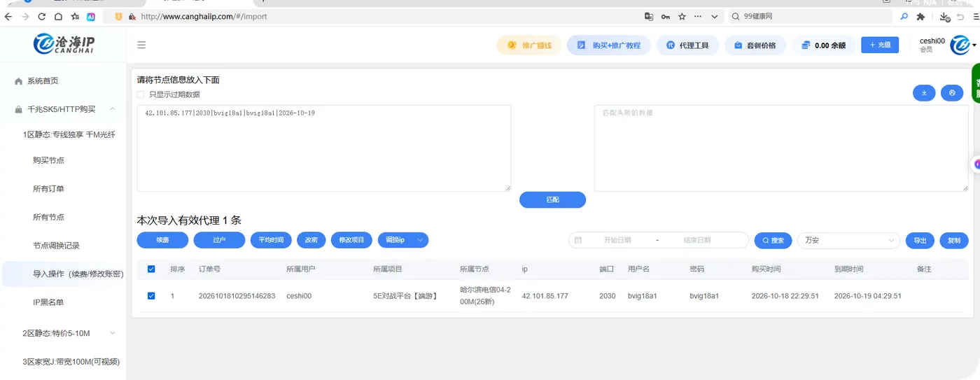Image resolution: width=980 pixels, height=380 pixels.
Task: Collapse the 千兆SK5/HTTP购买 menu
Action: pos(64,109)
